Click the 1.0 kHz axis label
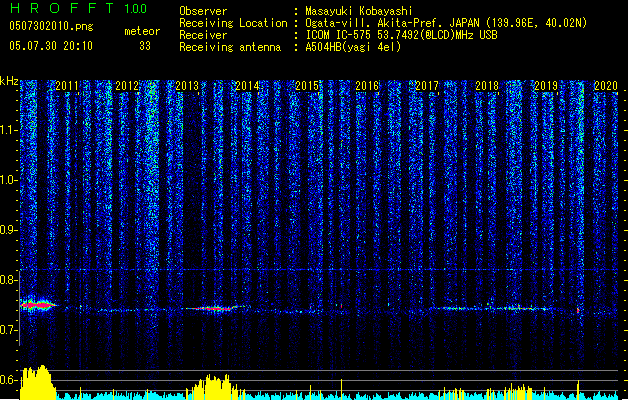The image size is (629, 400). (x=9, y=180)
